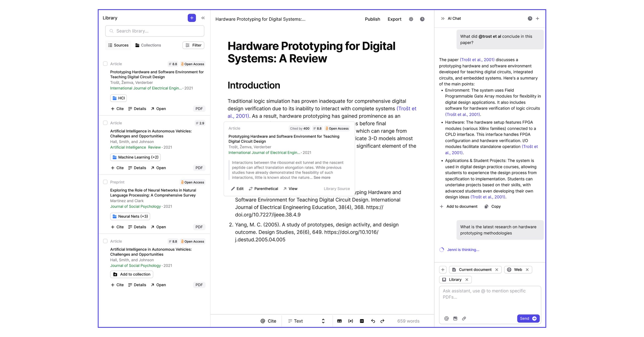The width and height of the screenshot is (644, 337).
Task: Open document settings gear icon
Action: pos(411,19)
